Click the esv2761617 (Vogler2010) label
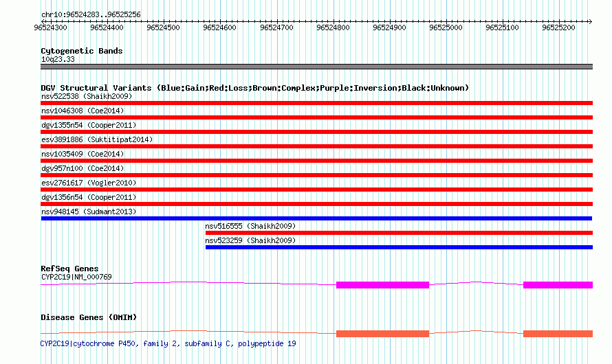Viewport: 612px width, 364px height. click(x=89, y=183)
